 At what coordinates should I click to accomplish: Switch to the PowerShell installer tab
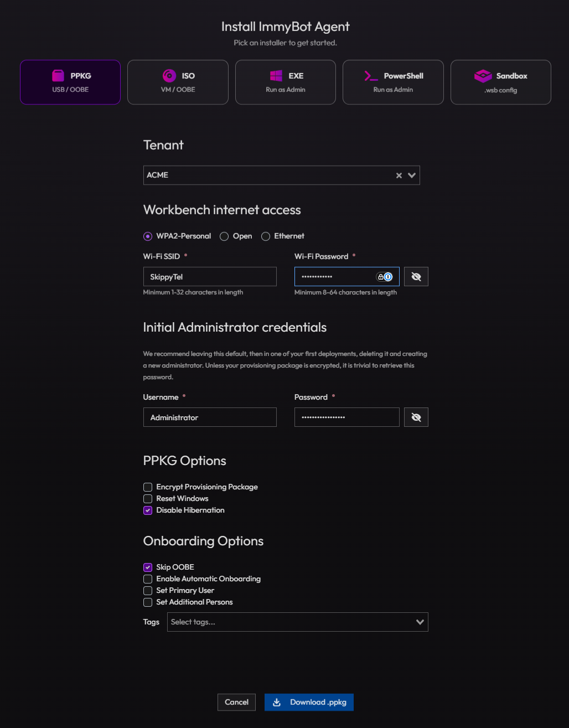393,82
